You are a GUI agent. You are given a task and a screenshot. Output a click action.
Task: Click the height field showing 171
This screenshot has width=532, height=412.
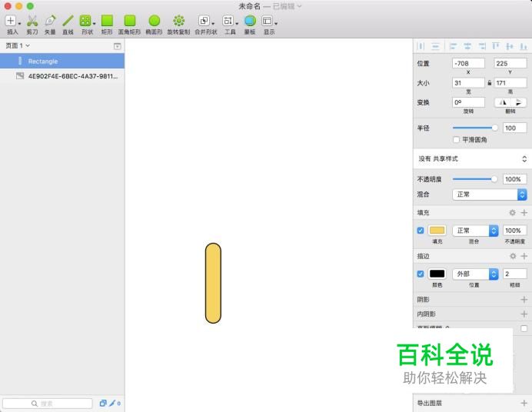point(510,83)
